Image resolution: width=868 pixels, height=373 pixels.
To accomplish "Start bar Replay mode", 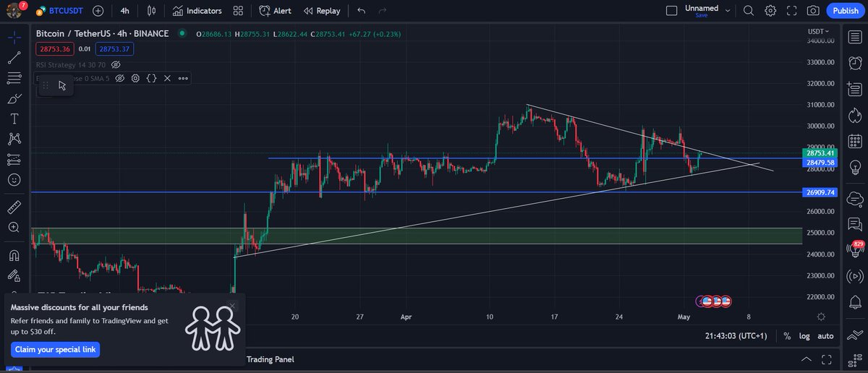I will tap(322, 11).
